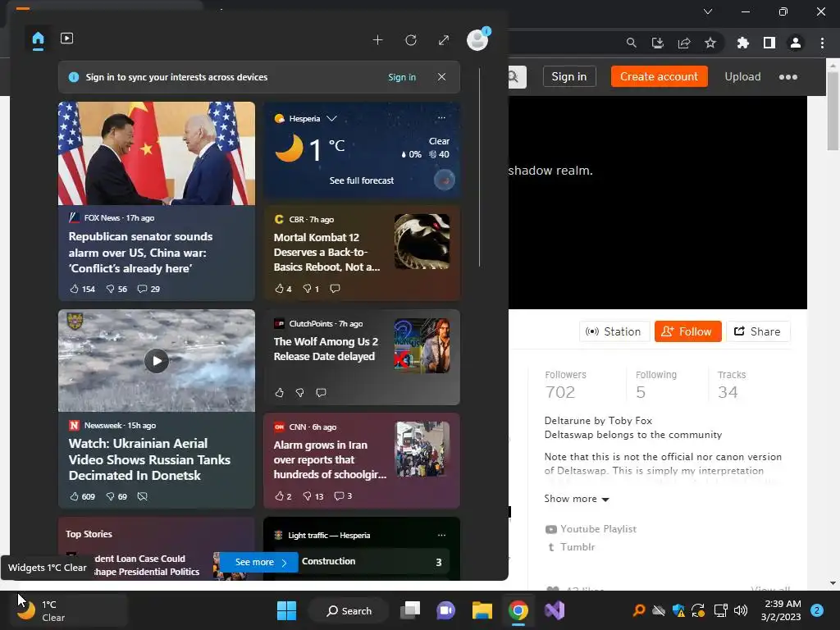Open comments on CNN Iran article

343,496
